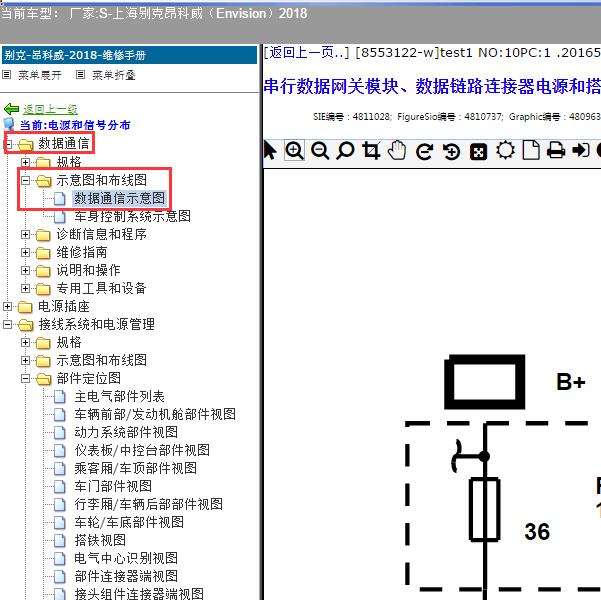The image size is (601, 600).
Task: Click the list icon beside 菜单展开
Action: pyautogui.click(x=7, y=74)
